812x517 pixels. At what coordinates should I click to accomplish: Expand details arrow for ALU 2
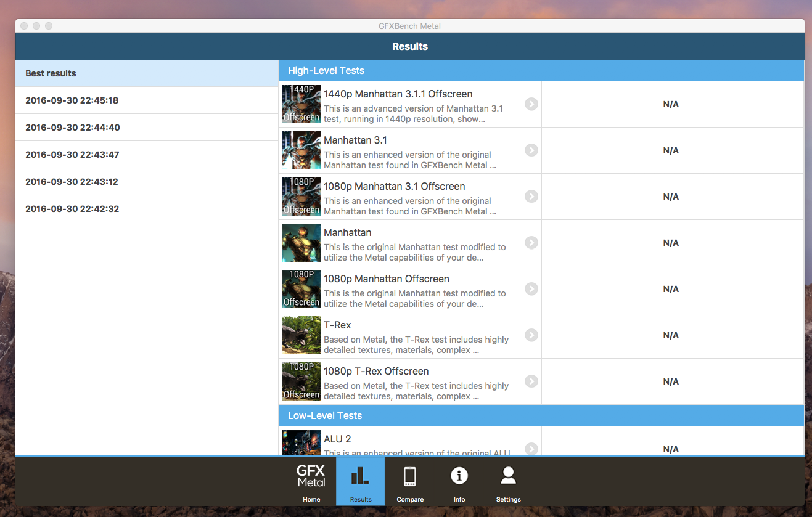531,449
